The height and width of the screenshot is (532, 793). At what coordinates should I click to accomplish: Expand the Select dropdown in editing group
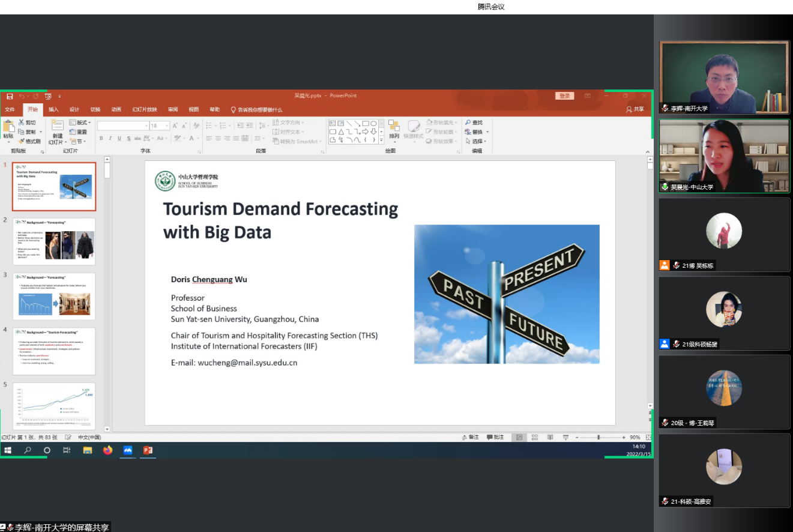(478, 142)
